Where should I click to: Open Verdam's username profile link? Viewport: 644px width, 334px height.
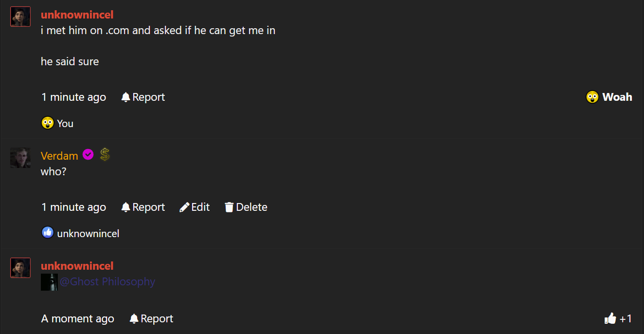(59, 156)
